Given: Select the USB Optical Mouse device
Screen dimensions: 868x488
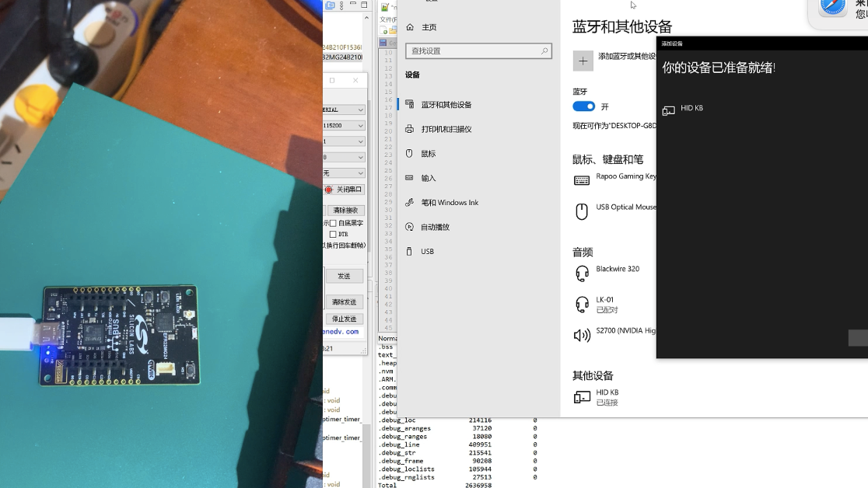Looking at the screenshot, I should 614,211.
